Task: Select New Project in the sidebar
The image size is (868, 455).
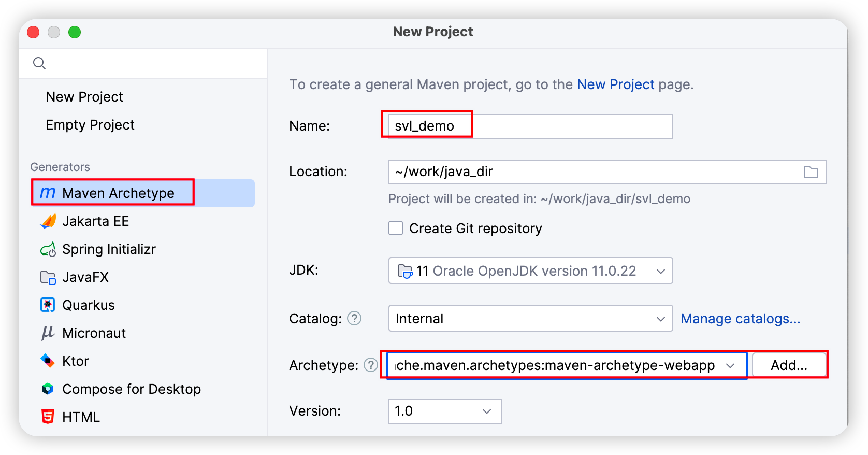Action: pos(84,97)
